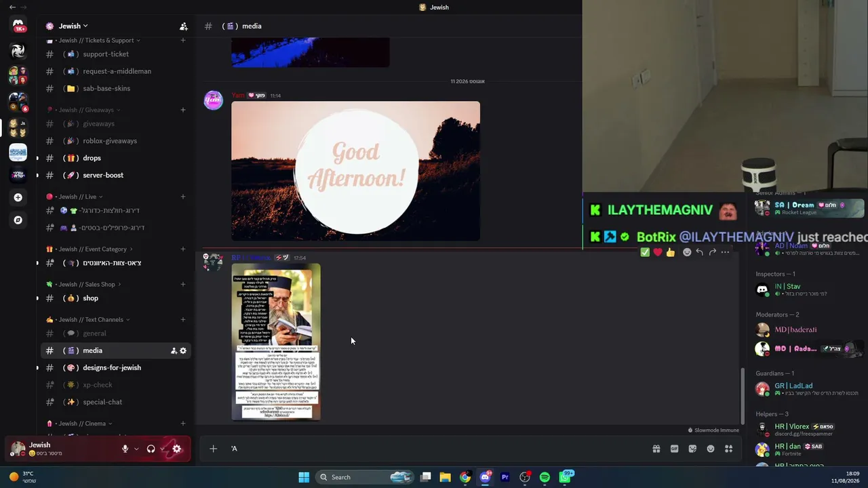Open Spotify from the taskbar
This screenshot has height=488, width=868.
click(x=545, y=477)
